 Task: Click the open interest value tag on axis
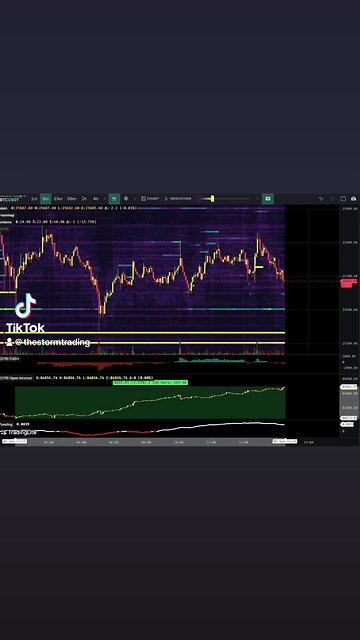click(x=349, y=386)
